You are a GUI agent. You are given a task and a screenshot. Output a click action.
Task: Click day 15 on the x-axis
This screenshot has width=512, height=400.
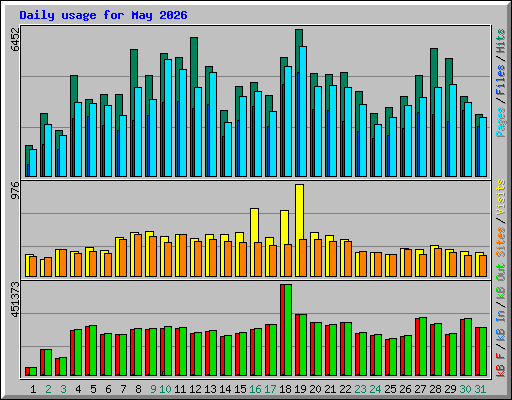[240, 389]
